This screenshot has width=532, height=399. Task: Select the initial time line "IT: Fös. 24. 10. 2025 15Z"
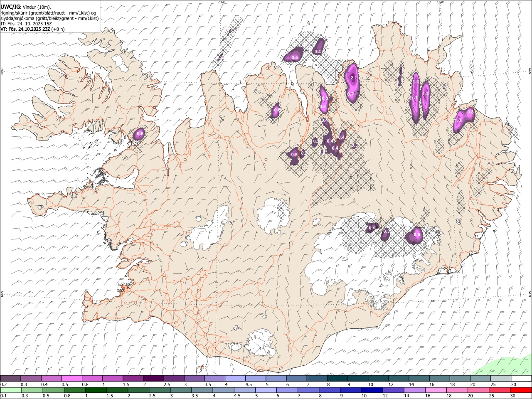26,24
